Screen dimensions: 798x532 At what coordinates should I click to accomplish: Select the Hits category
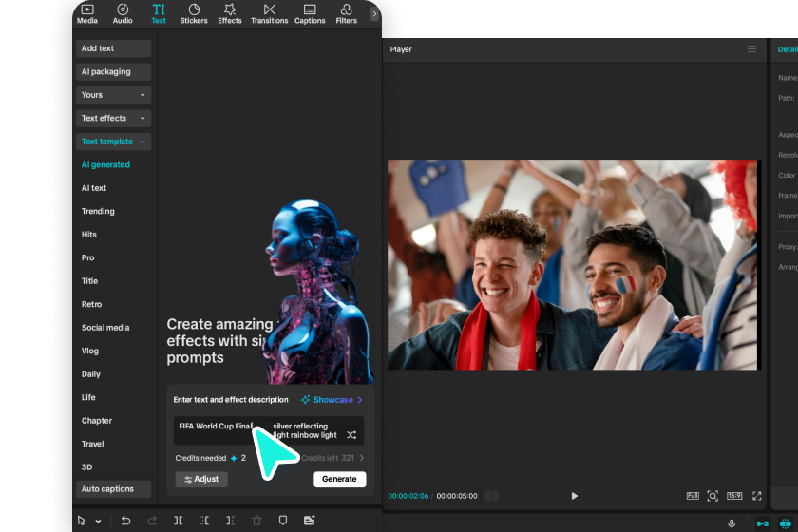coord(89,235)
